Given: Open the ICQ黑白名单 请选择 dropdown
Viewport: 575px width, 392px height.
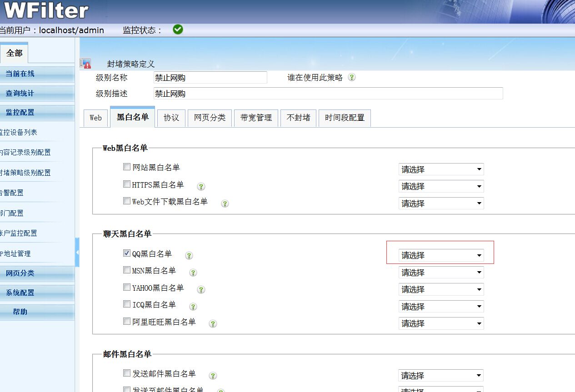Looking at the screenshot, I should pos(441,307).
